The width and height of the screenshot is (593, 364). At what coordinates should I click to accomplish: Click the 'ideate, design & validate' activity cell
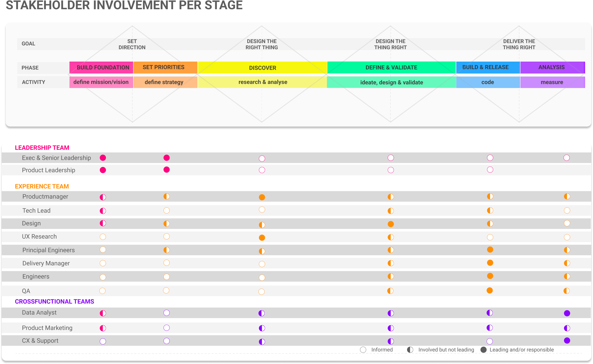(x=391, y=82)
